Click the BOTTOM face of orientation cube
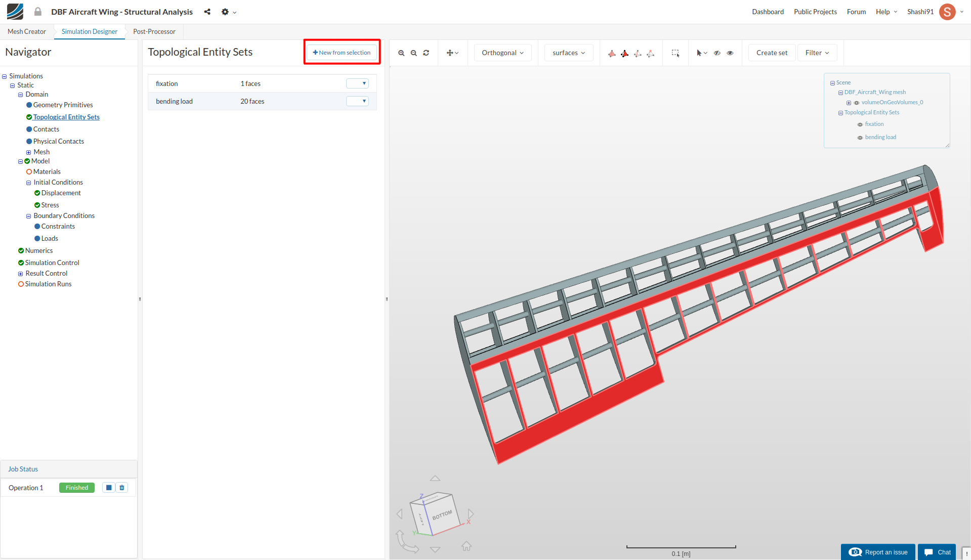This screenshot has height=560, width=971. click(442, 515)
